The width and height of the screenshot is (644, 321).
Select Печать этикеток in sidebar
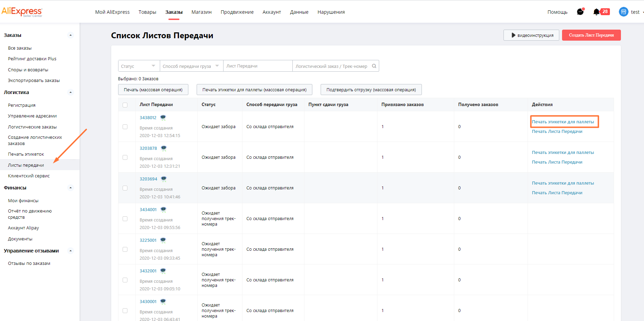26,154
